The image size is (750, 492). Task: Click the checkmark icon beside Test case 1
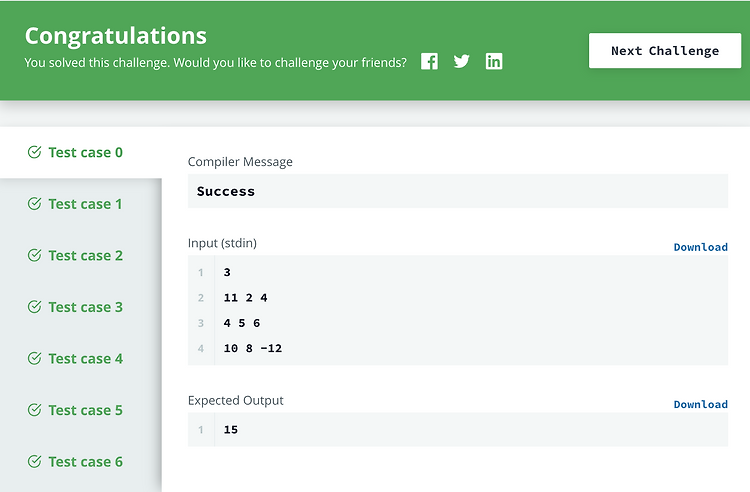[x=34, y=204]
